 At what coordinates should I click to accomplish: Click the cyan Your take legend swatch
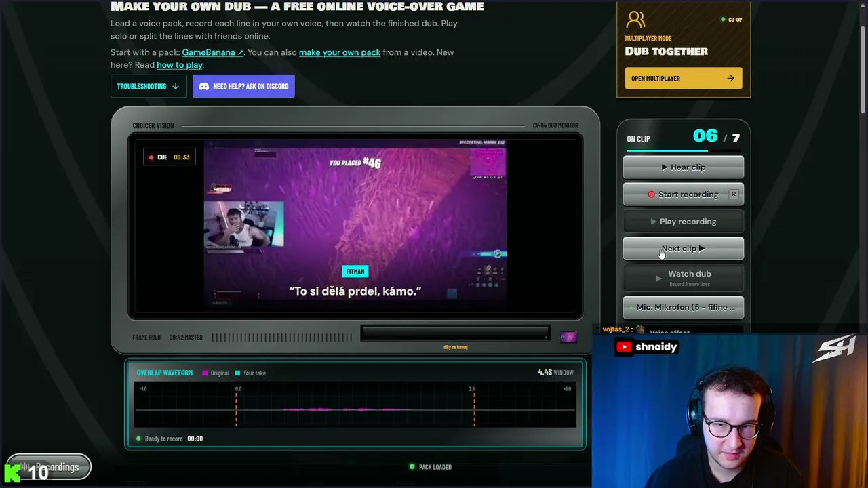[237, 373]
